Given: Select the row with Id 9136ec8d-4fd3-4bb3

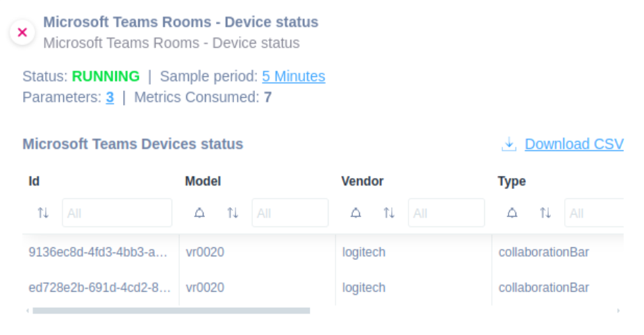Looking at the screenshot, I should pos(323,252).
